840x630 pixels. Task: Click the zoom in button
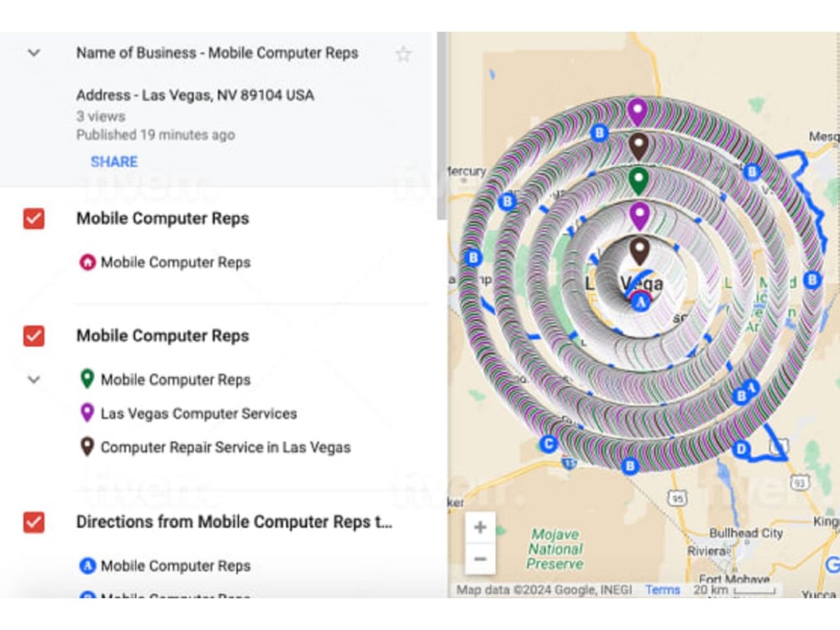tap(480, 526)
